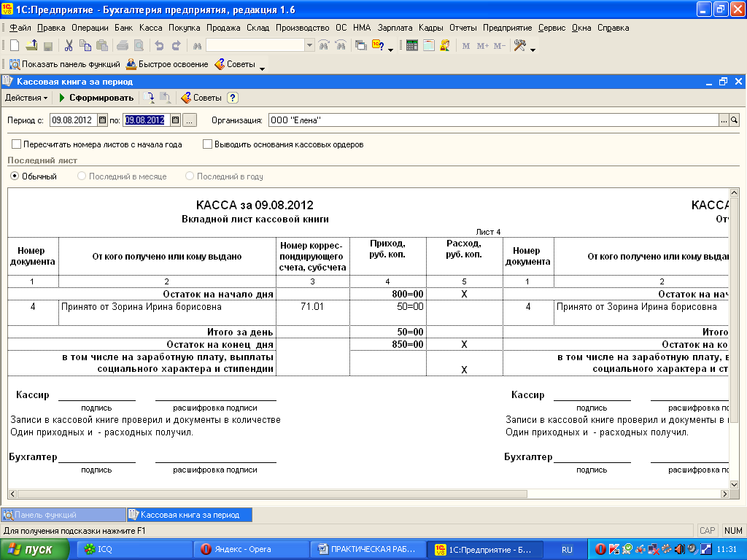The width and height of the screenshot is (747, 560).
Task: Click the Организация input field
Action: tap(494, 120)
